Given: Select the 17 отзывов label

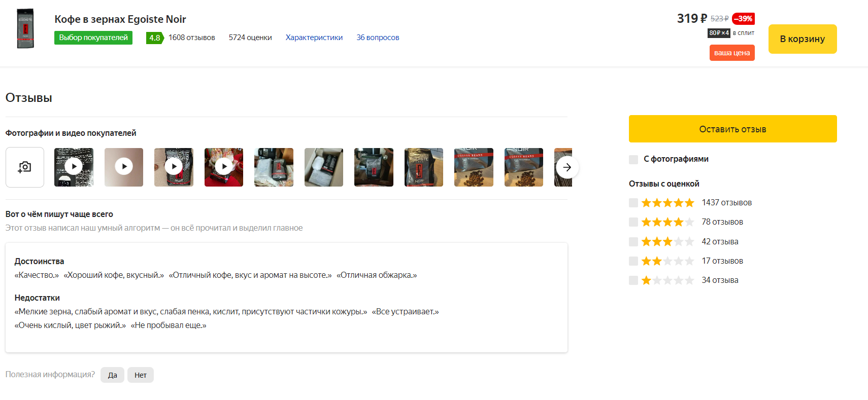Looking at the screenshot, I should [x=722, y=261].
